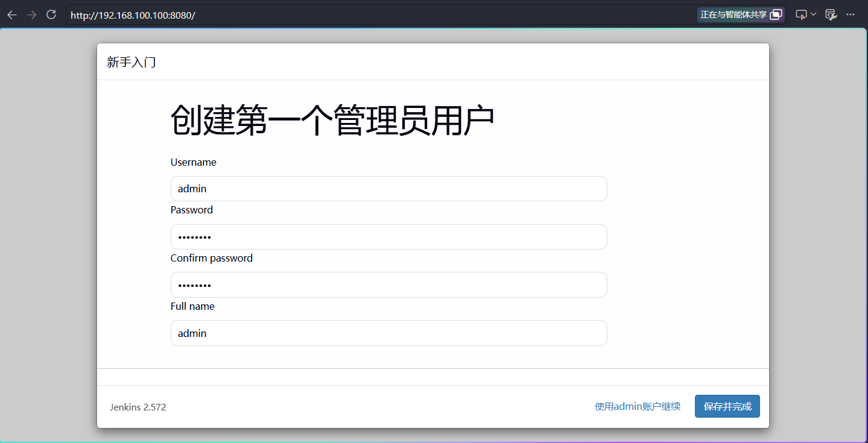Click the browser forward arrow
Screen dimensions: 868x443
click(x=31, y=14)
